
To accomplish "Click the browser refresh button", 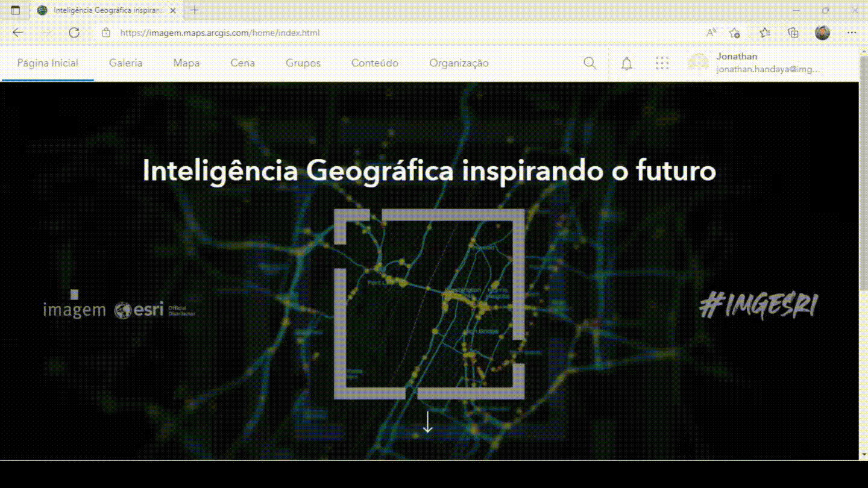I will pyautogui.click(x=74, y=33).
